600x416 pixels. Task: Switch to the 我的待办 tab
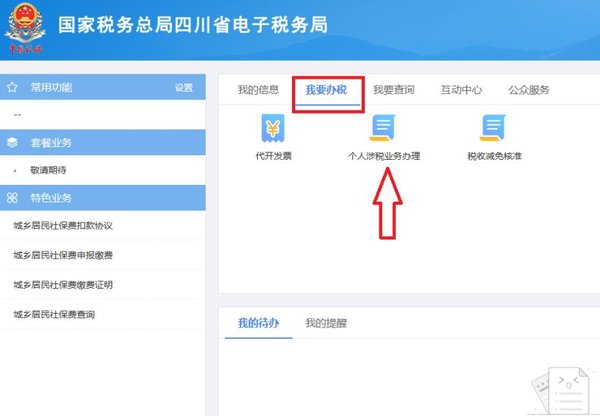click(x=258, y=323)
